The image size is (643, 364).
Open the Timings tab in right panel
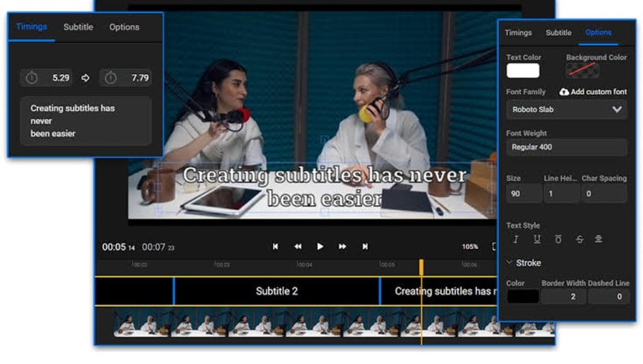(x=518, y=33)
